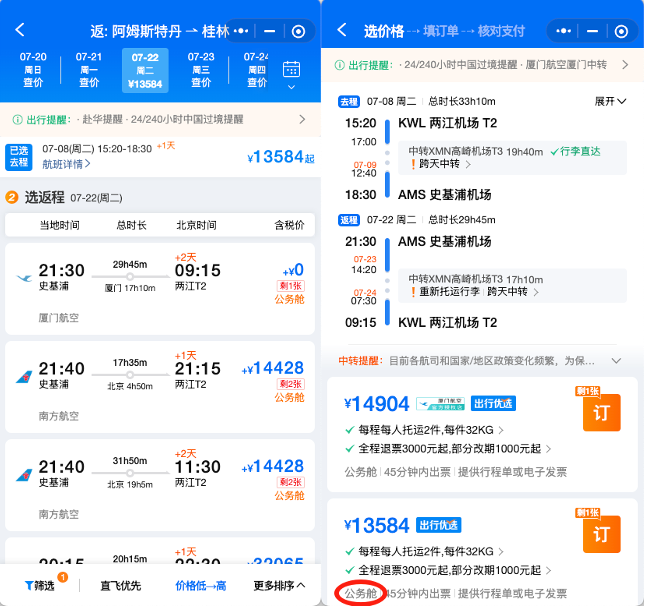This screenshot has height=606, width=646.
Task: Close mini program via left circle icon
Action: (298, 31)
